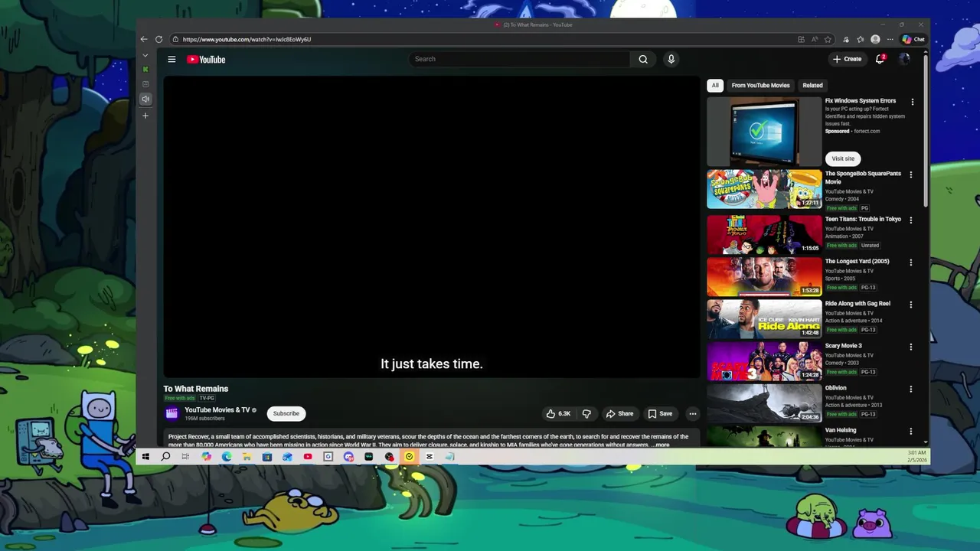Open the Scary Movie 3 thumbnail
The image size is (980, 551).
tap(764, 360)
